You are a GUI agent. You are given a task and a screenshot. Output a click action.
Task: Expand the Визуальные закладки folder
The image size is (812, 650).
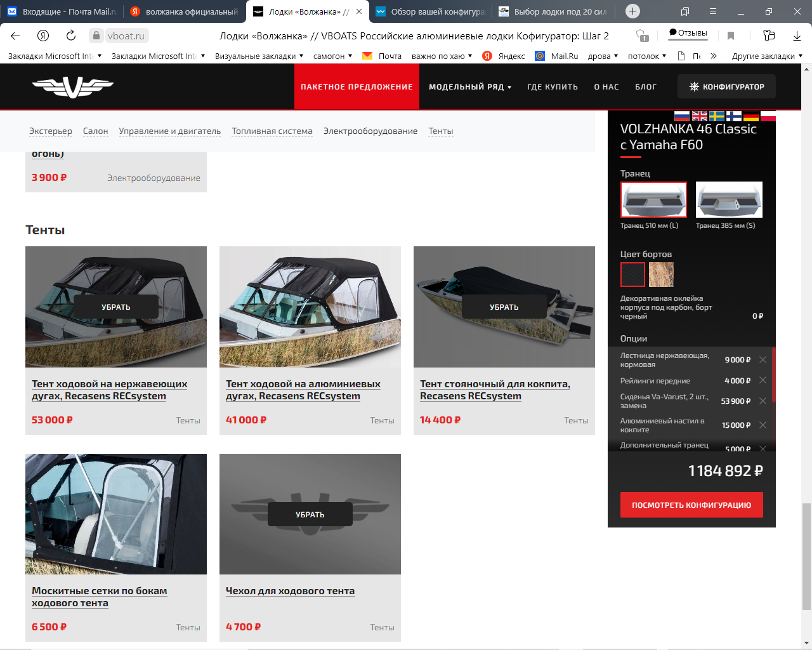click(259, 56)
